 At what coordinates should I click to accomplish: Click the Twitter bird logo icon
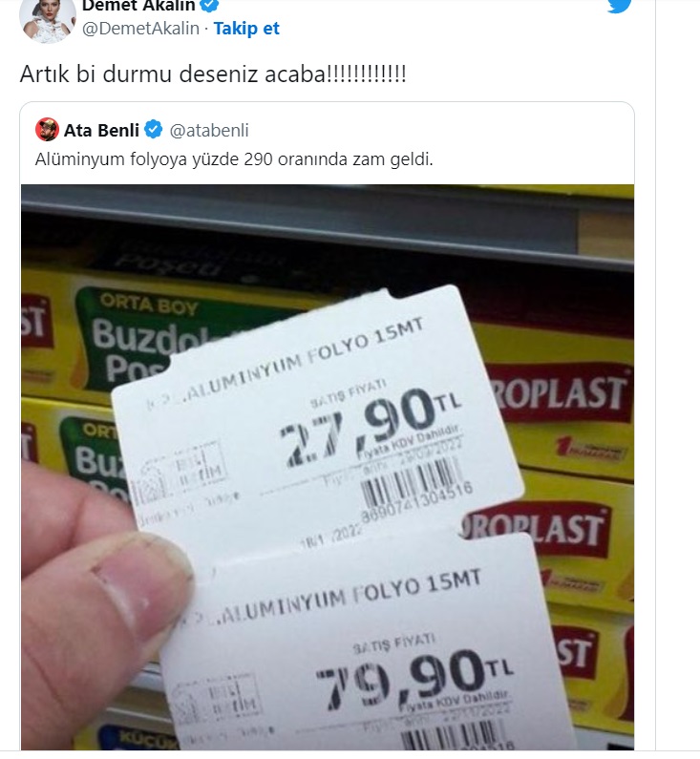coord(619,6)
